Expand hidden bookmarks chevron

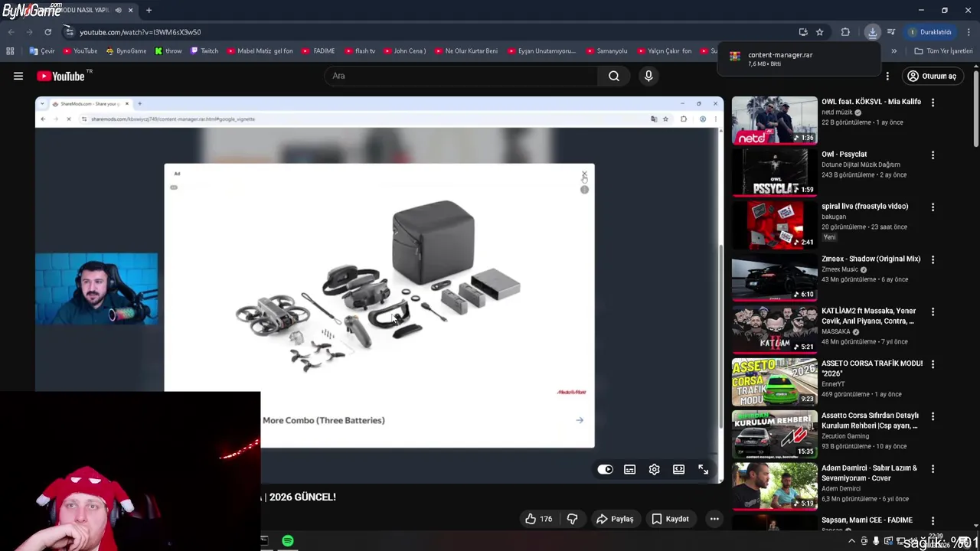point(893,51)
